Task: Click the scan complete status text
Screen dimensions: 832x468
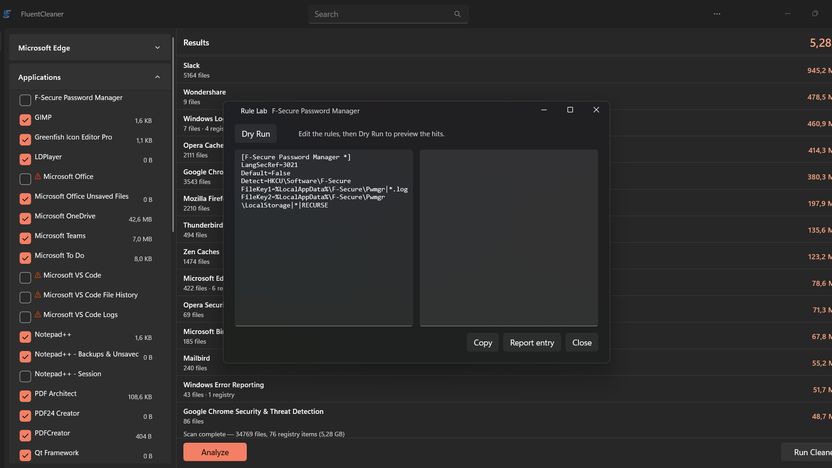Action: click(264, 434)
